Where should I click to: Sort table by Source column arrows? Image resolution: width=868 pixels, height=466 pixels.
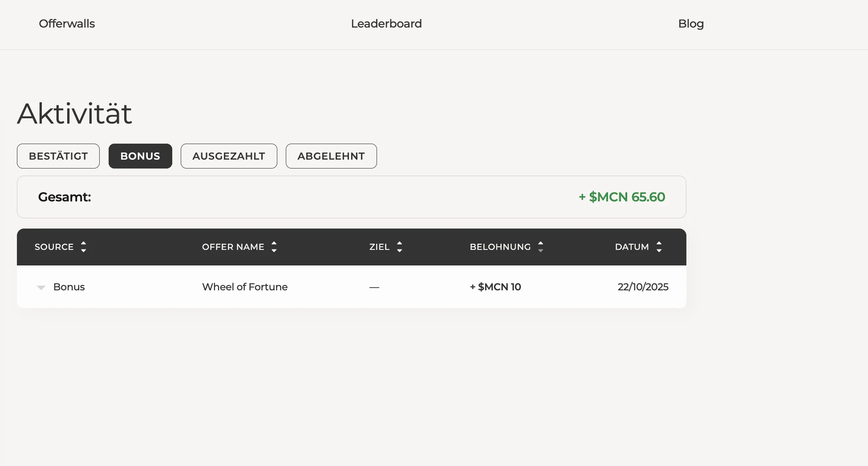tap(83, 247)
